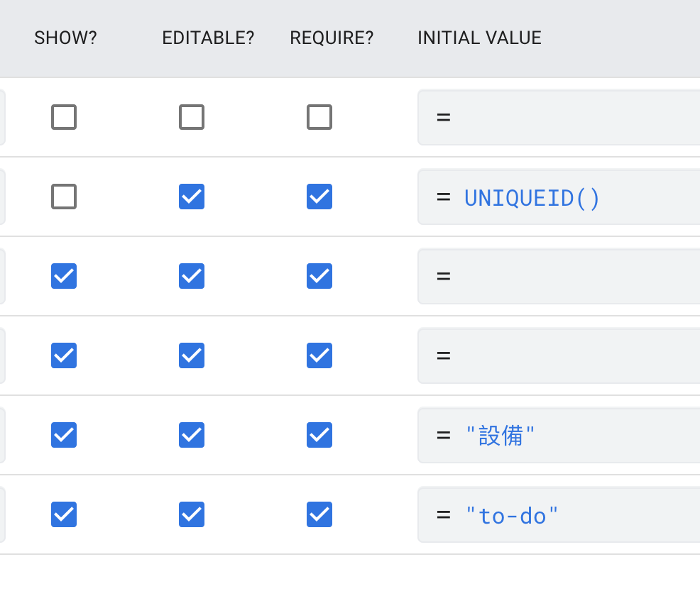This screenshot has height=596, width=700.
Task: Toggle EDITABLE? checkbox in the "設備" row
Action: click(192, 435)
